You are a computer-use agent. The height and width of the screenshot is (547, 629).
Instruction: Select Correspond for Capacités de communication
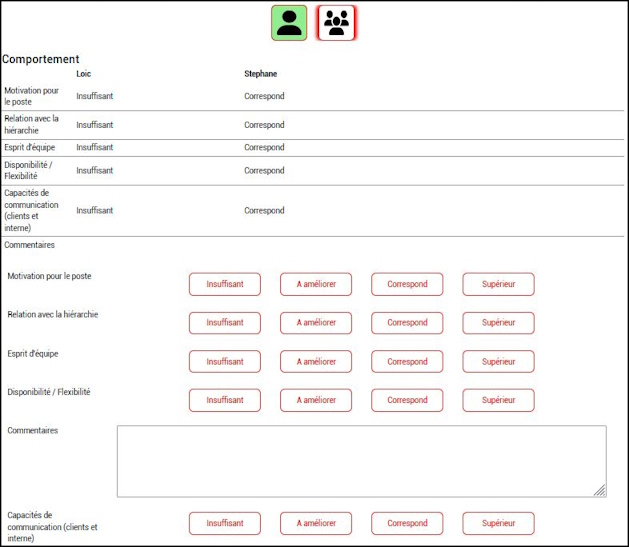(407, 523)
